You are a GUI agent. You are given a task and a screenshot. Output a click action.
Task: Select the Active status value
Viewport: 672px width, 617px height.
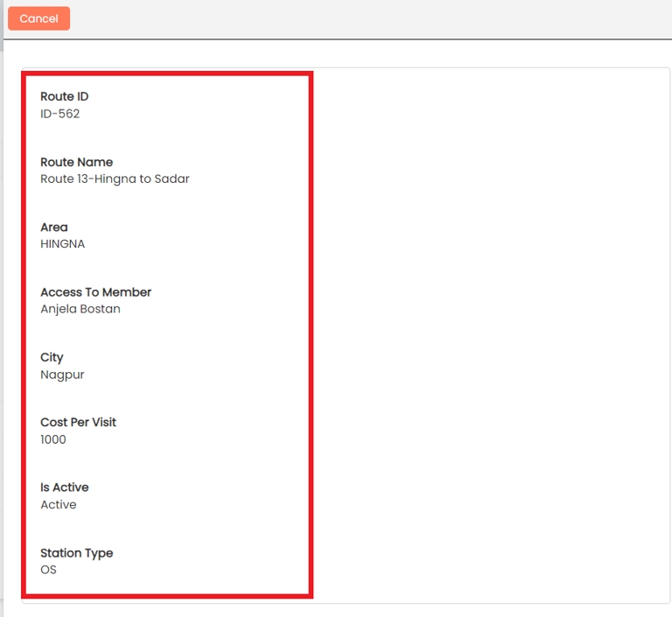coord(58,505)
